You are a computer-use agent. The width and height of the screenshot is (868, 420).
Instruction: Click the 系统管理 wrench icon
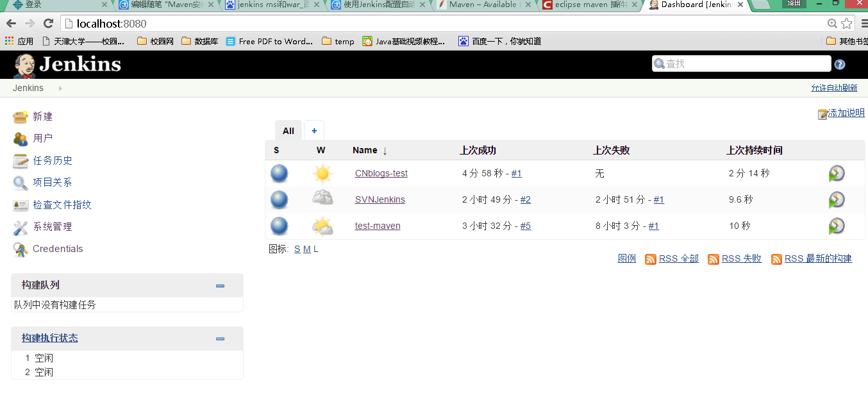pyautogui.click(x=21, y=227)
